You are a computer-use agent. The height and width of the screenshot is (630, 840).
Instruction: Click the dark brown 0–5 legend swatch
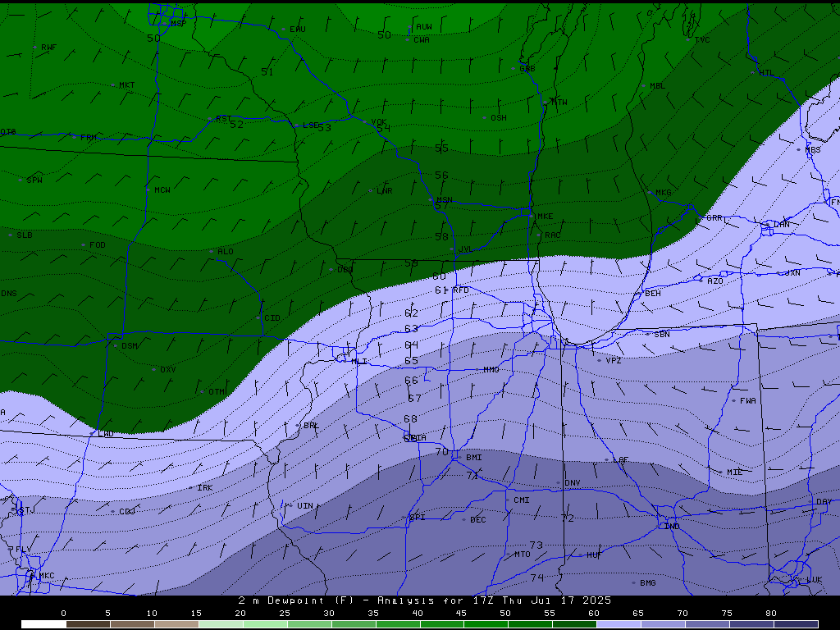88,624
